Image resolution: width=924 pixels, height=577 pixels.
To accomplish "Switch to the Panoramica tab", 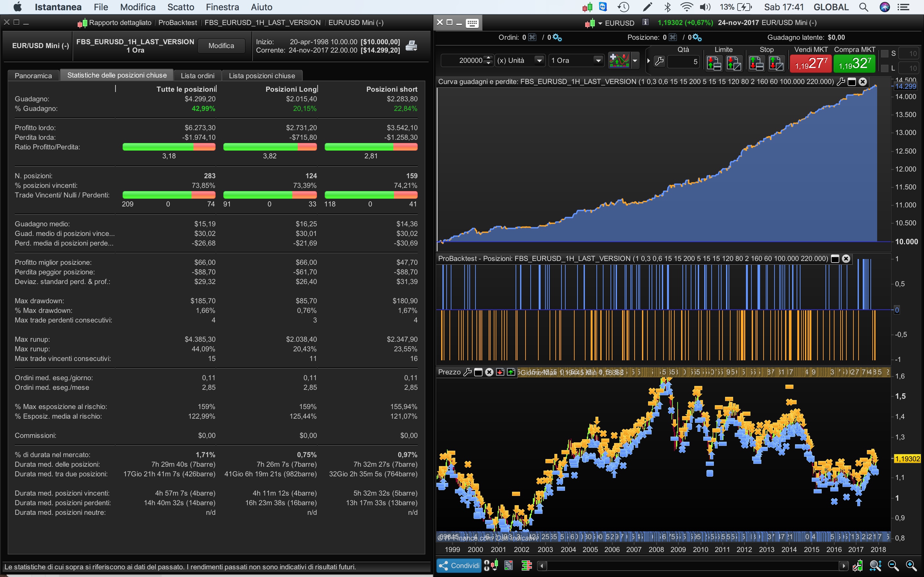I will click(x=33, y=76).
